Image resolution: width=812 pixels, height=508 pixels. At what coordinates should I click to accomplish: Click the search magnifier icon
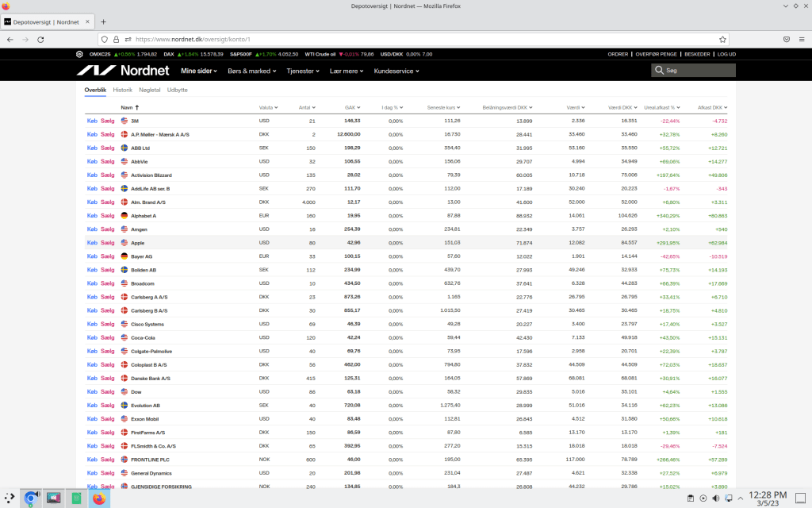pyautogui.click(x=660, y=71)
